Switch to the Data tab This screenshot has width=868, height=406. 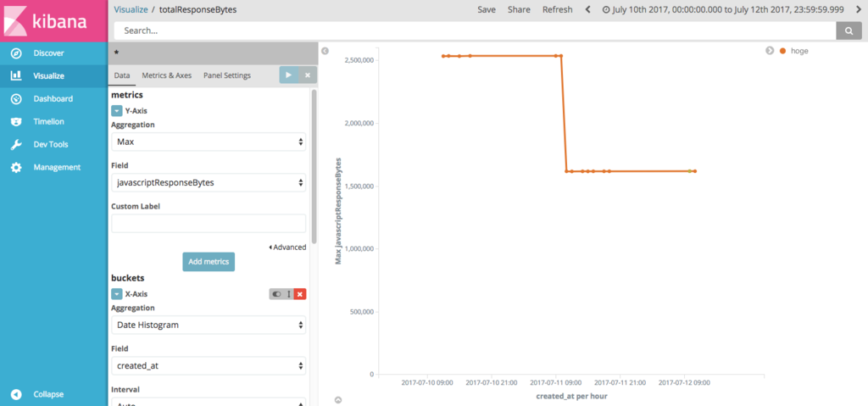122,75
